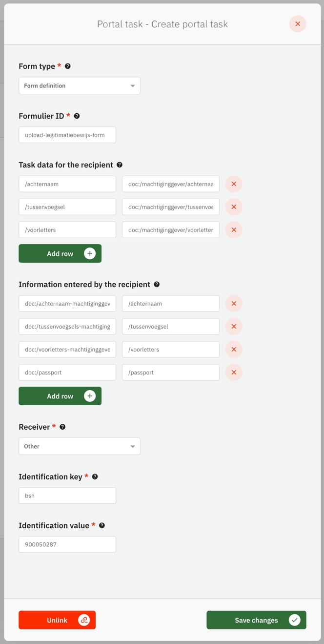Open help tooltip for Identification key
Image resolution: width=324 pixels, height=644 pixels.
point(95,477)
